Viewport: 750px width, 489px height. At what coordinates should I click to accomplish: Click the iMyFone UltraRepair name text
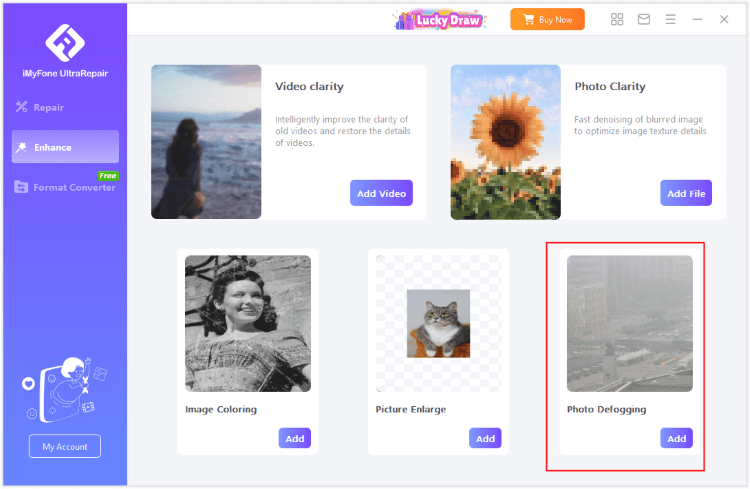tap(65, 73)
